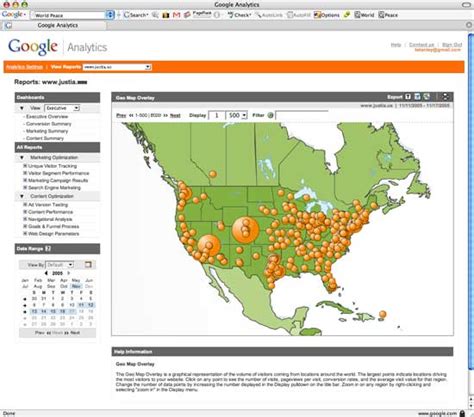Open the Analytics Settings link
Viewport: 474px width, 417px height.
[x=24, y=67]
